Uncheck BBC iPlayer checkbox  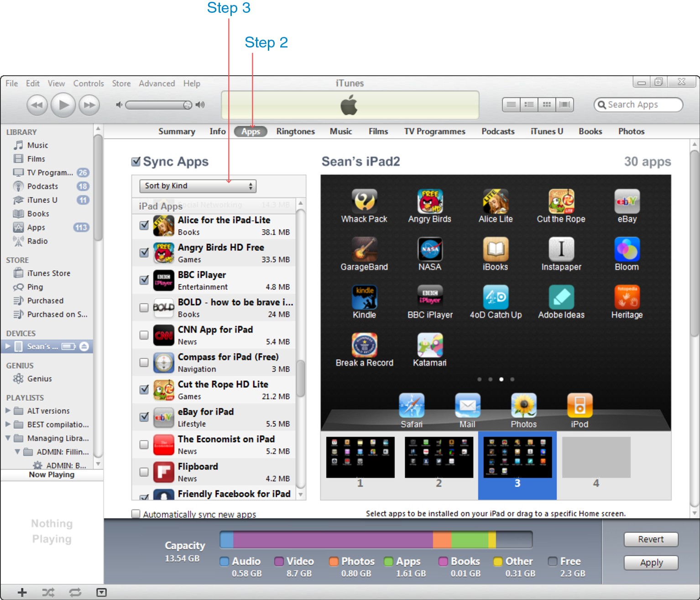144,280
